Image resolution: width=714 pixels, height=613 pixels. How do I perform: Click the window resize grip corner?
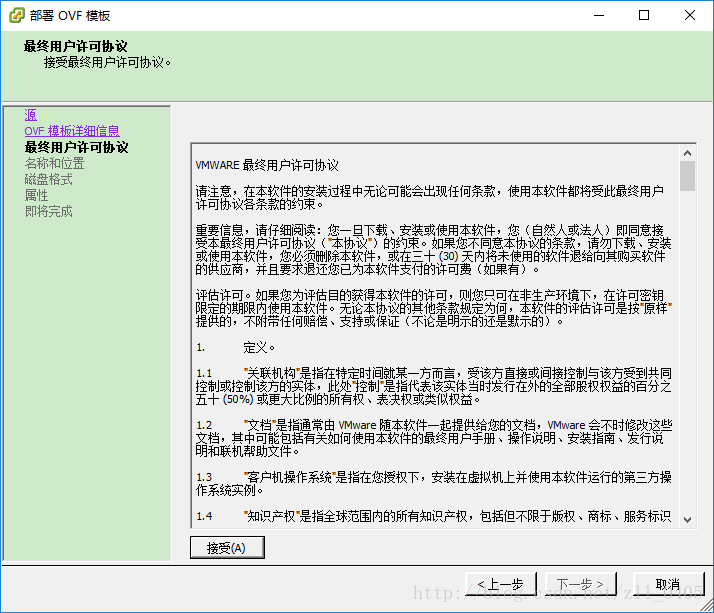(x=707, y=606)
